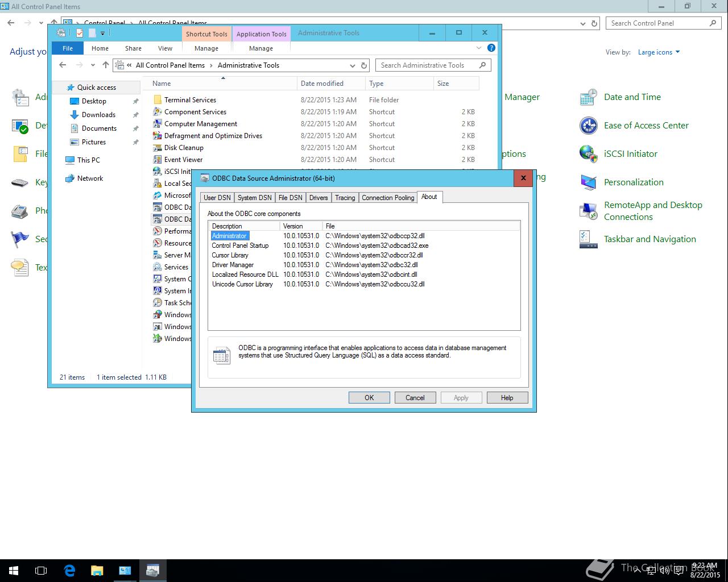
Task: Click the Desktop icon in Quick access
Action: pyautogui.click(x=74, y=101)
